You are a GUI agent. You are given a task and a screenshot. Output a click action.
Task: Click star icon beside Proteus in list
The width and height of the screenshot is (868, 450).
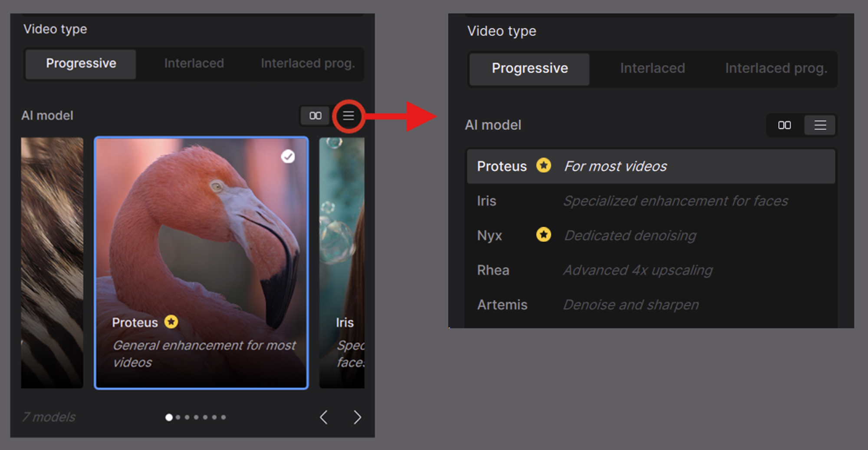(x=543, y=165)
